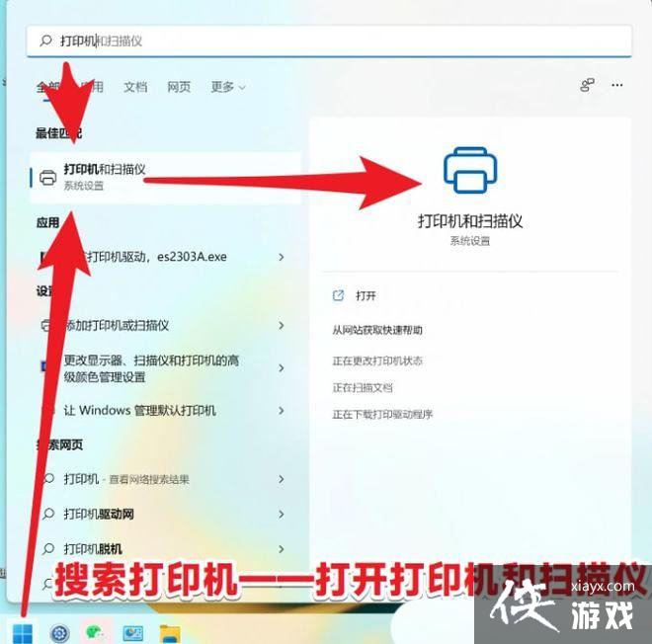Image resolution: width=652 pixels, height=644 pixels.
Task: Expand the 更多 dropdown
Action: [228, 87]
